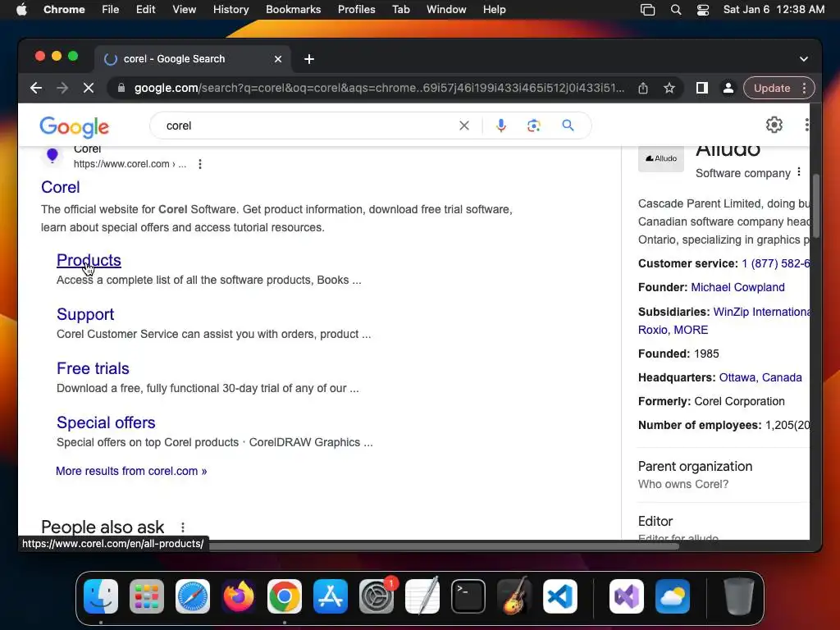Toggle the Chrome side panel icon
840x630 pixels.
pos(702,88)
